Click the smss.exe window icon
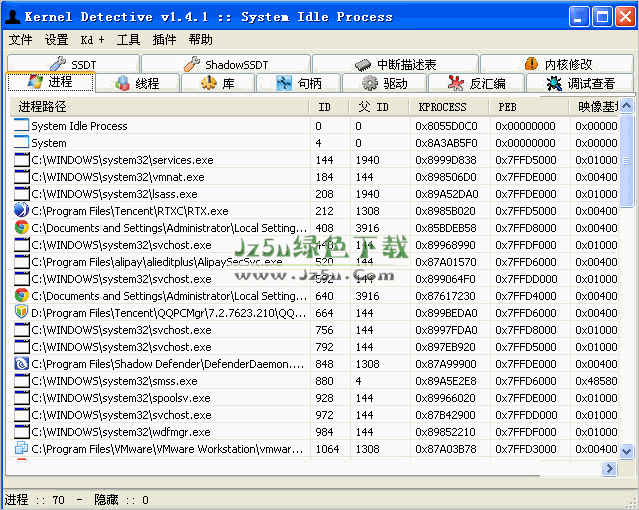 pos(21,380)
